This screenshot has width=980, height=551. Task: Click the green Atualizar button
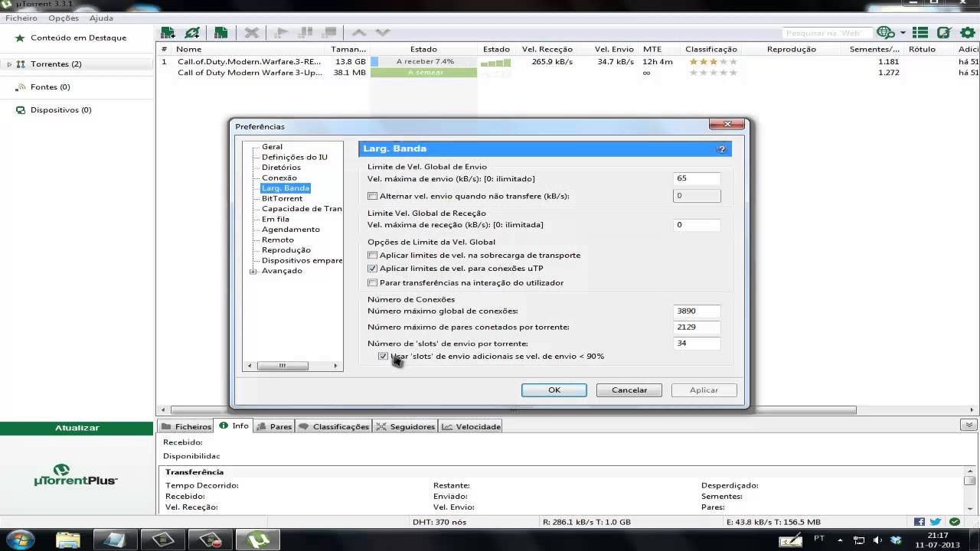coord(77,428)
